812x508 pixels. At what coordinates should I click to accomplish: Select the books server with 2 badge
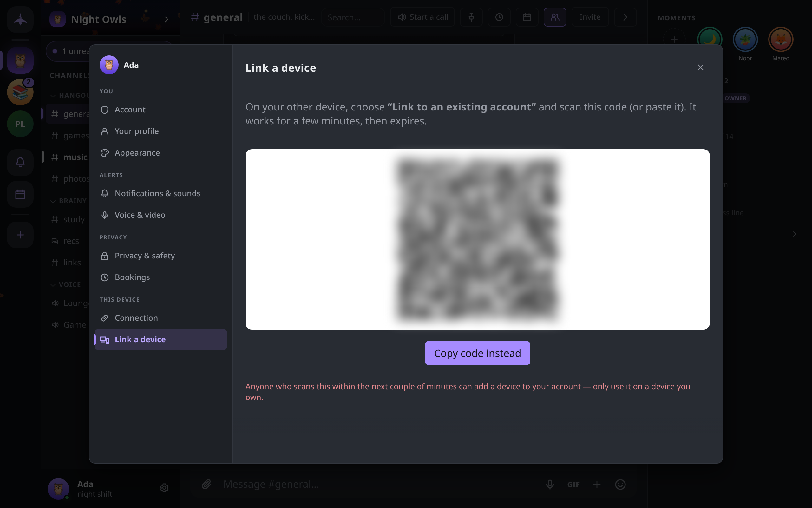click(x=20, y=92)
